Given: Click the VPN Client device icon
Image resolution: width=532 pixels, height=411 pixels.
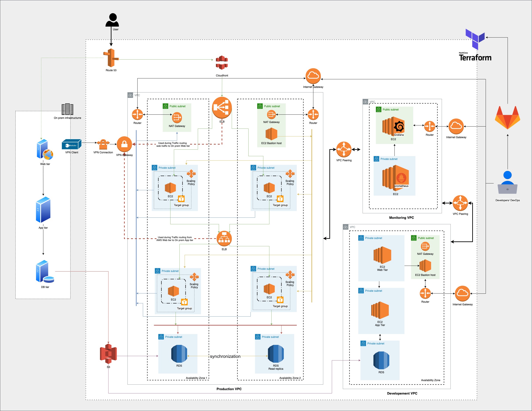Looking at the screenshot, I should (72, 144).
